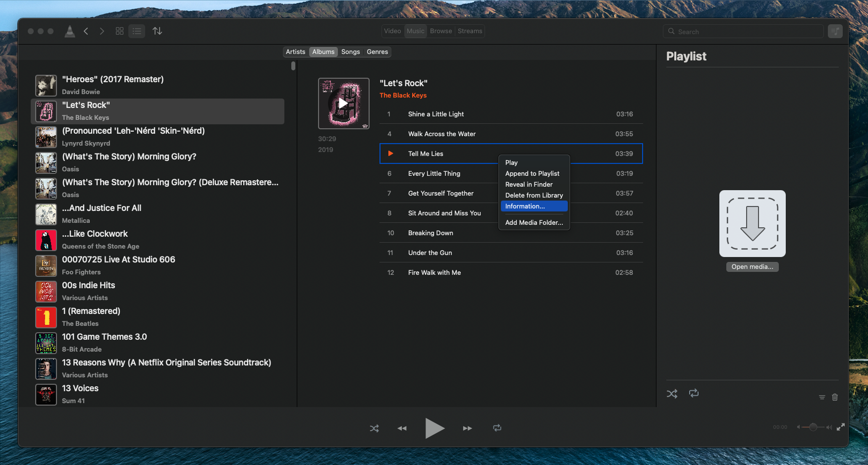Skip to previous track

coord(402,428)
